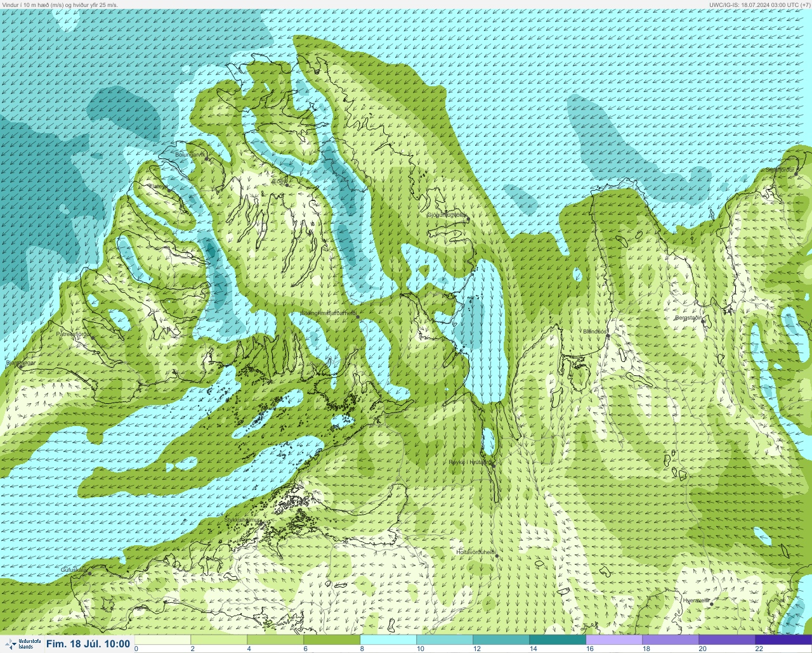812x653 pixels.
Task: Select the Fim. 18 Júl. 10:00 date label
Action: coord(88,644)
